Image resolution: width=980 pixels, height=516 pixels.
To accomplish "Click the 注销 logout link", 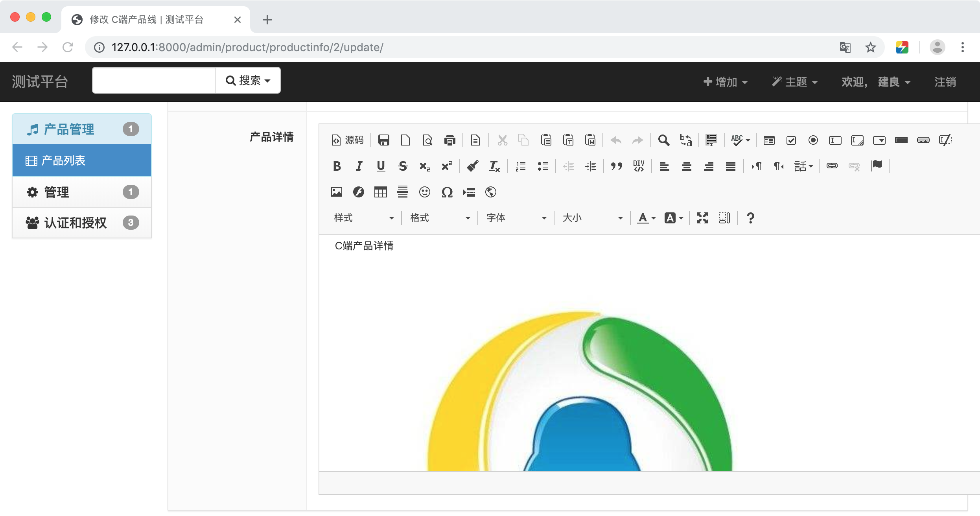I will (945, 82).
